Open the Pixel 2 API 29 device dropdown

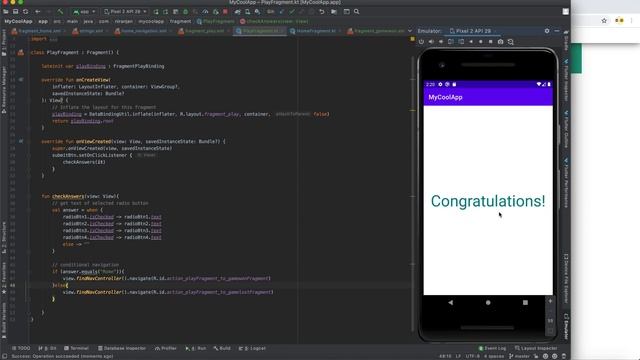coord(125,11)
